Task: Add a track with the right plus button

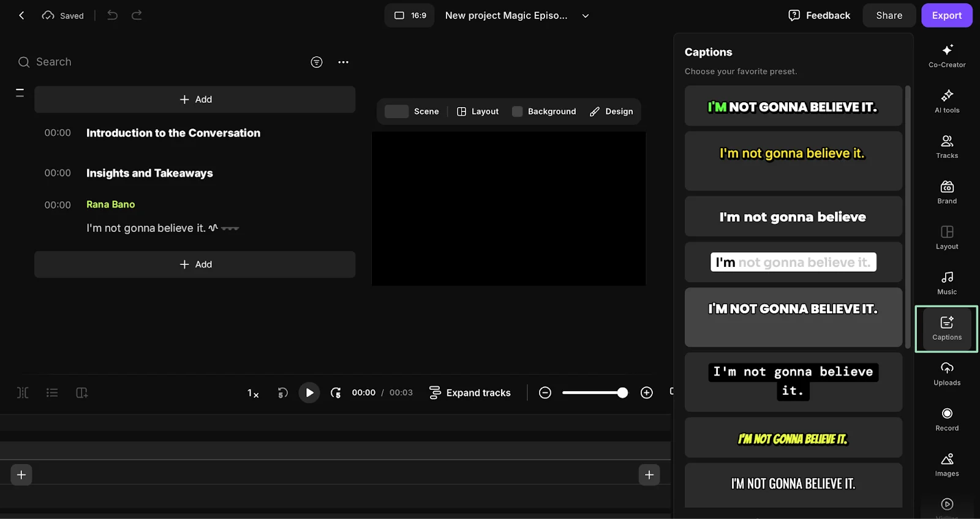Action: (x=649, y=474)
